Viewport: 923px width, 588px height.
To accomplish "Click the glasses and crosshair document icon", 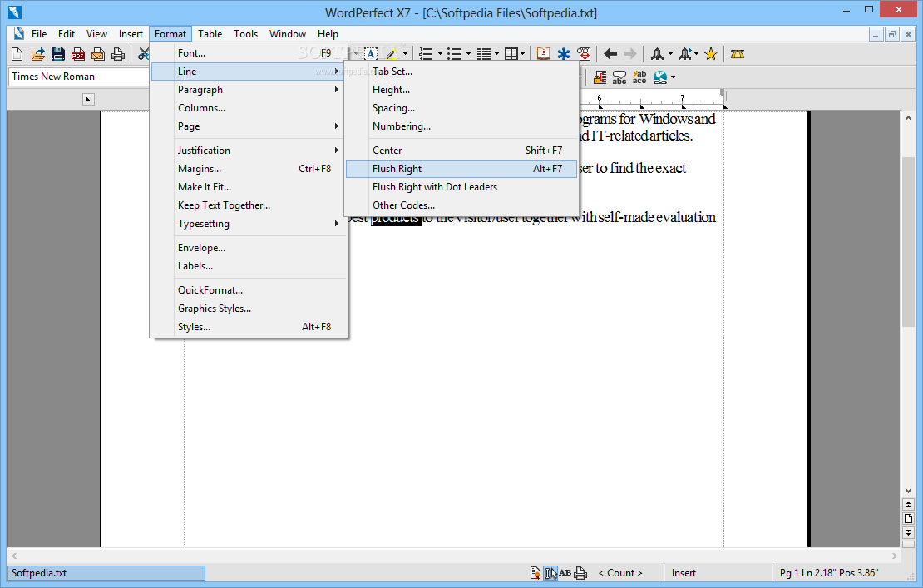I will (584, 54).
